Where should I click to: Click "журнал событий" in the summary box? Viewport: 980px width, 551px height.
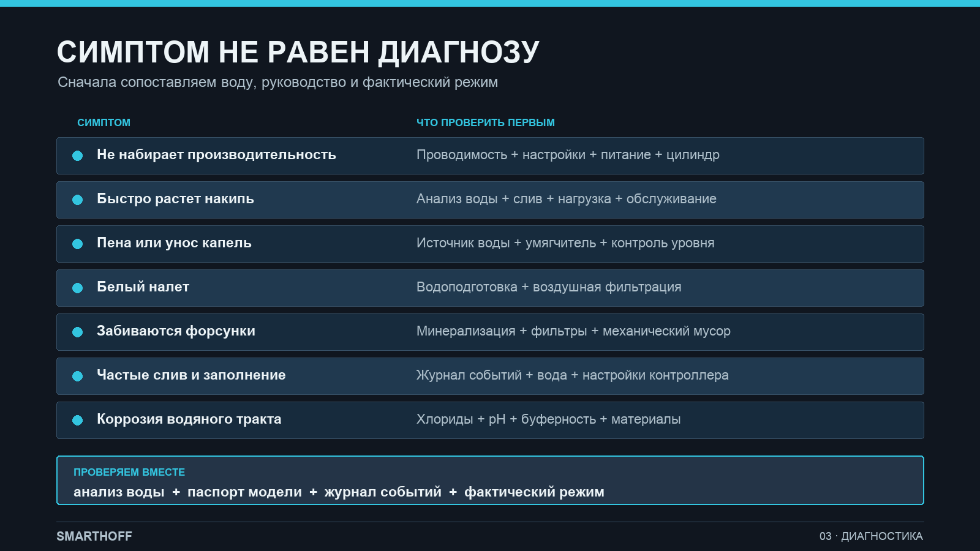(x=383, y=492)
